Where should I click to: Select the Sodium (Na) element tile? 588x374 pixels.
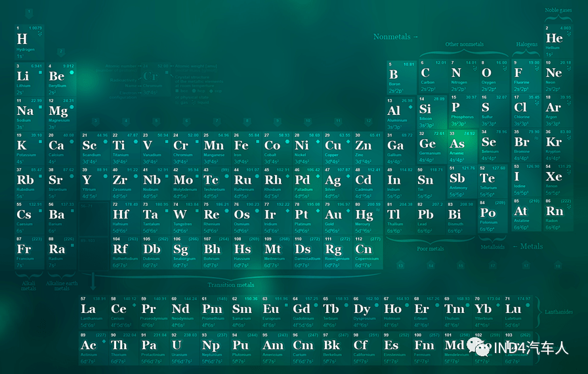click(30, 114)
